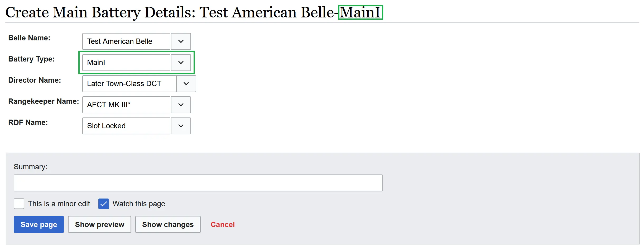Image resolution: width=644 pixels, height=250 pixels.
Task: Click the chevron arrow of RDF Name dropdown
Action: [181, 126]
